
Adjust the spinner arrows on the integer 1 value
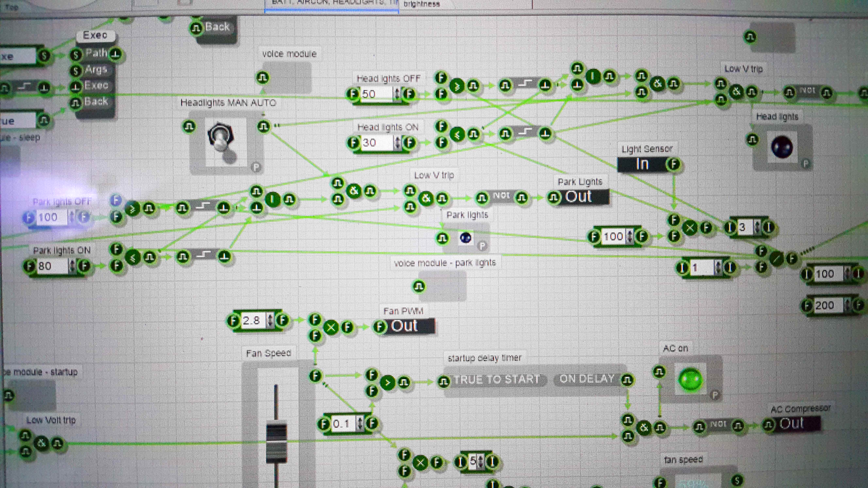[x=718, y=268]
